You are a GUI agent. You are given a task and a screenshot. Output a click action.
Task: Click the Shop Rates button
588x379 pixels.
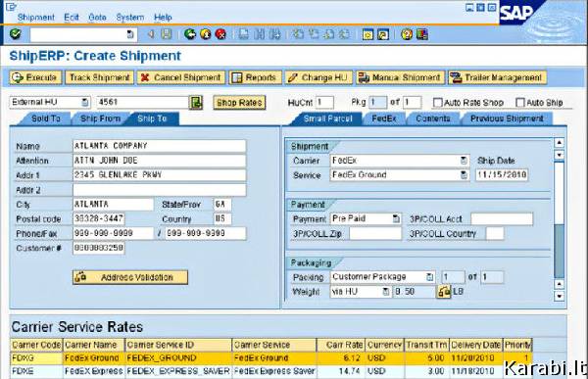pos(239,103)
